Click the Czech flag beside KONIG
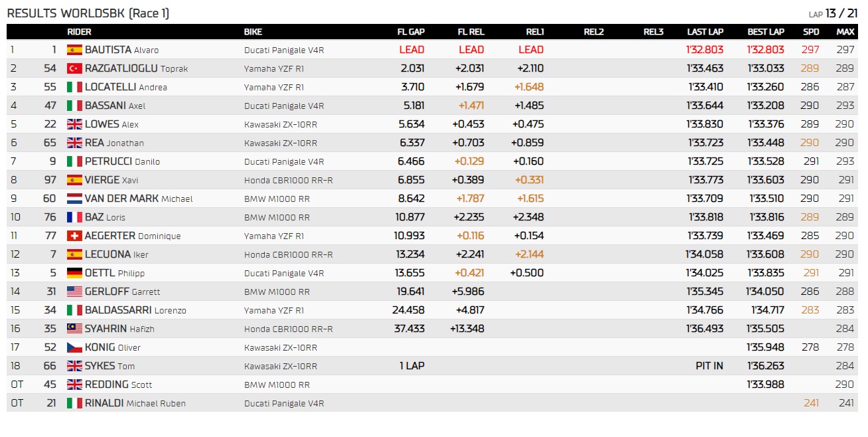868x437 pixels. [74, 347]
